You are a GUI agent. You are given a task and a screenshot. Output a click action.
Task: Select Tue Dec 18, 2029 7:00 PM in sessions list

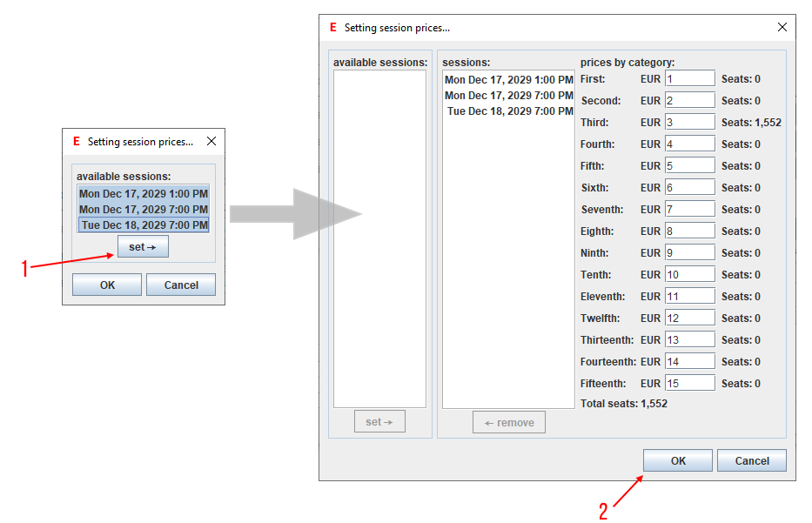pos(508,111)
